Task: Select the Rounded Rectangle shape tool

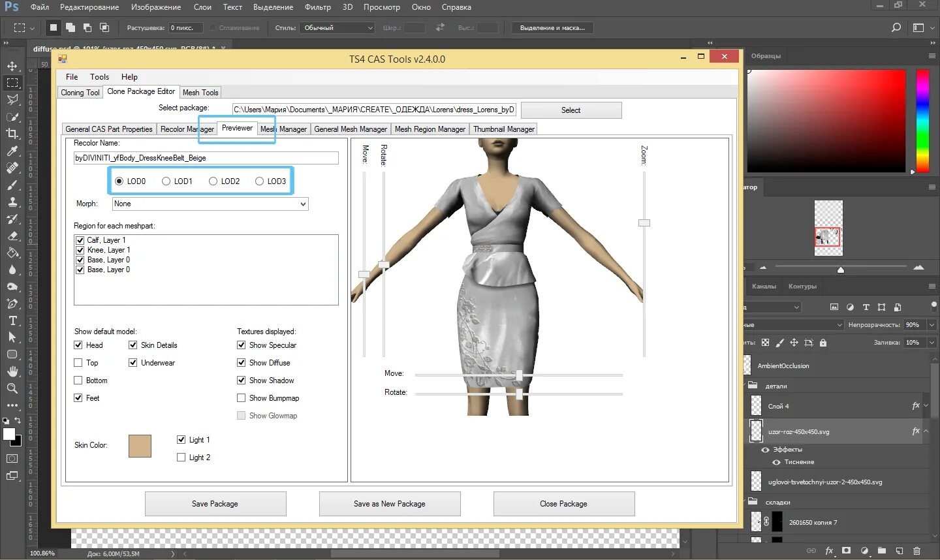Action: (12, 354)
